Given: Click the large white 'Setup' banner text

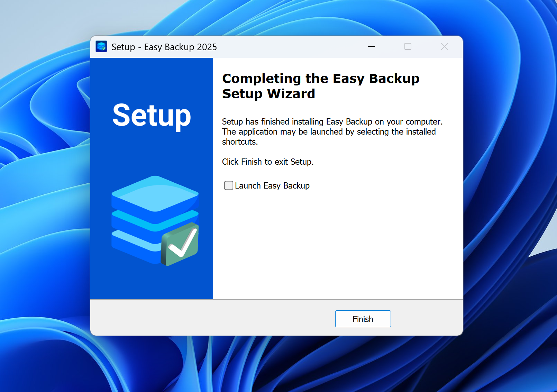Looking at the screenshot, I should click(152, 116).
